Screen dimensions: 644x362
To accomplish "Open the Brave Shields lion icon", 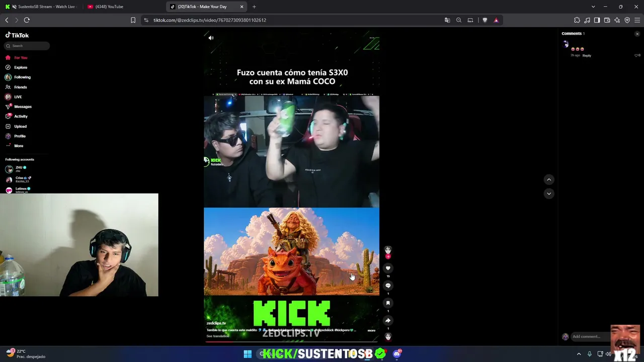I will (x=485, y=20).
